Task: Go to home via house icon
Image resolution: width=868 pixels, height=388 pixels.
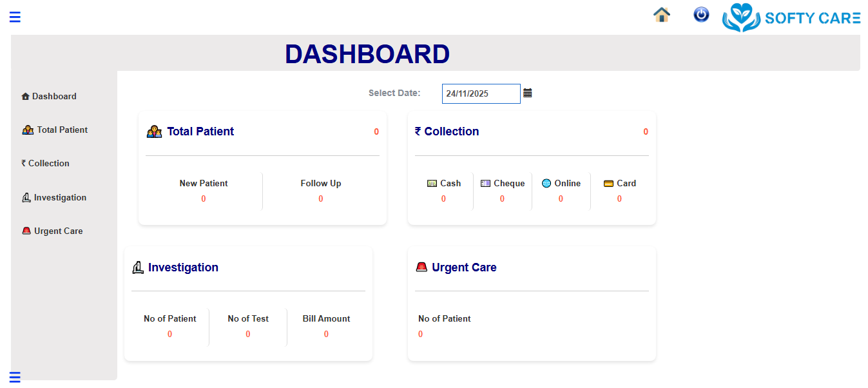Action: [x=662, y=15]
